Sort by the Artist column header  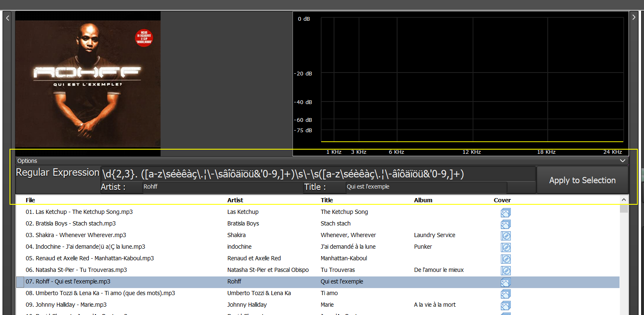click(x=235, y=200)
